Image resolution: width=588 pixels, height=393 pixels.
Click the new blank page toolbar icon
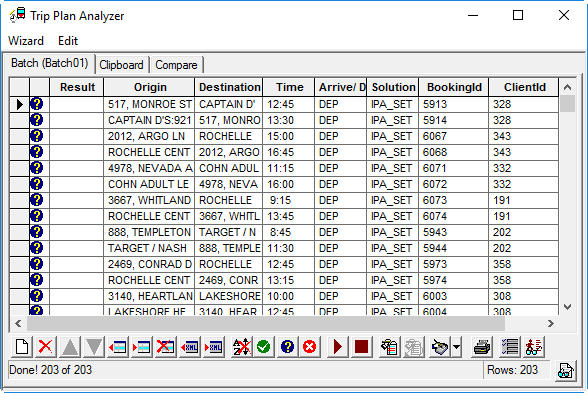click(x=22, y=347)
